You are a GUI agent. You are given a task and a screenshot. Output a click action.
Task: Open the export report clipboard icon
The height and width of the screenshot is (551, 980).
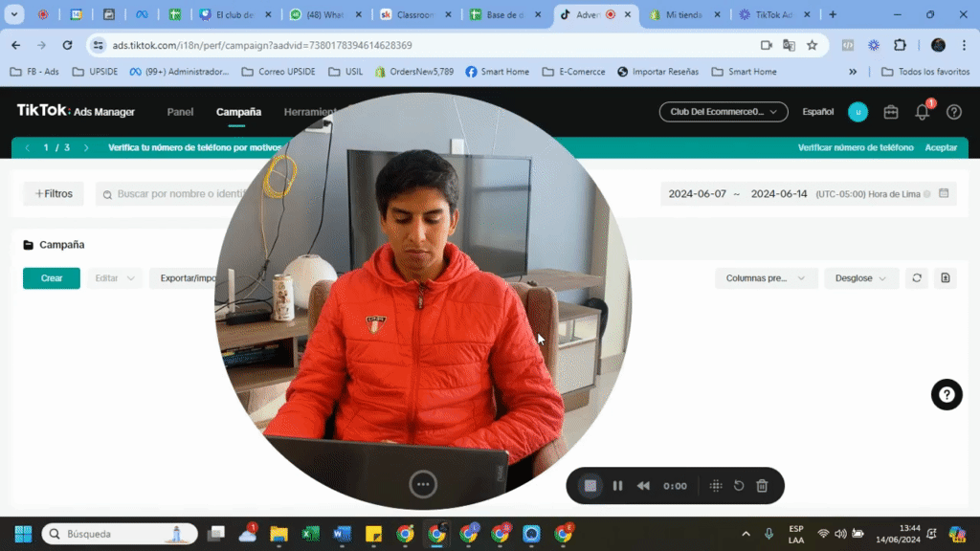(945, 277)
